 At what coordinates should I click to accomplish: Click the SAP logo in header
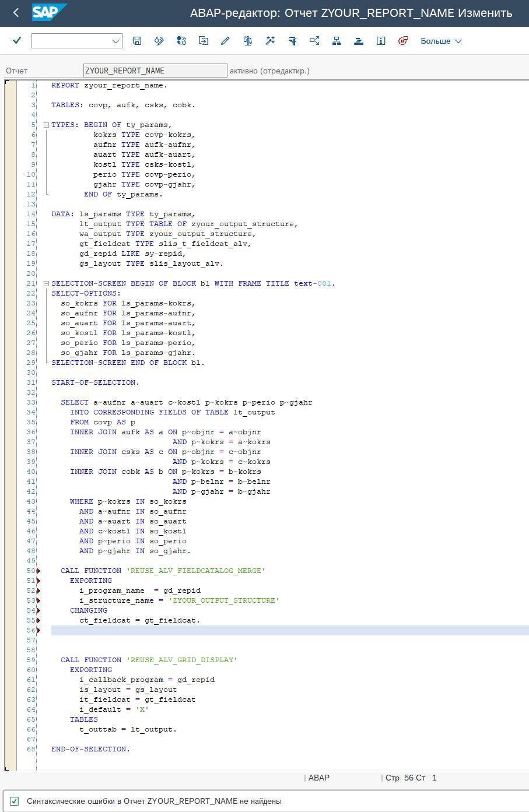48,12
